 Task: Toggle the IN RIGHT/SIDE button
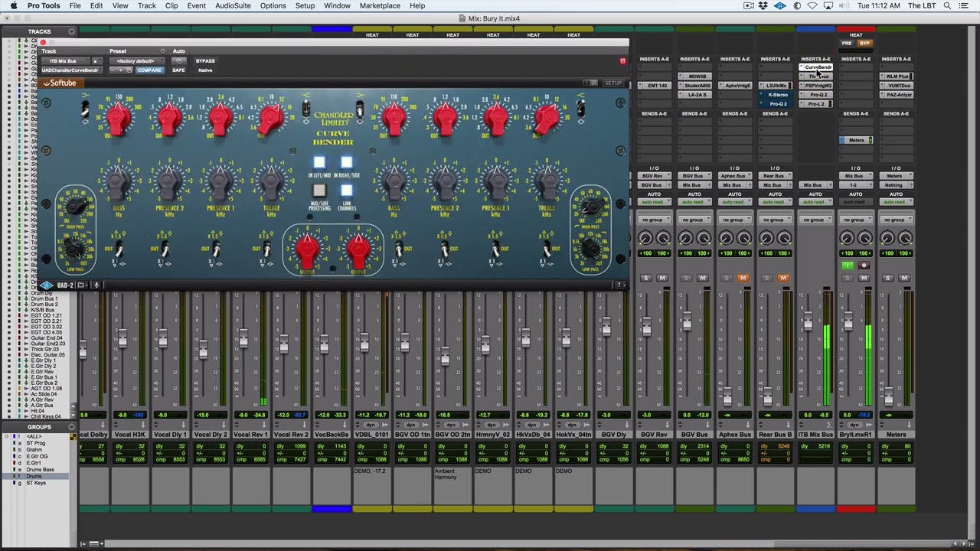point(346,162)
